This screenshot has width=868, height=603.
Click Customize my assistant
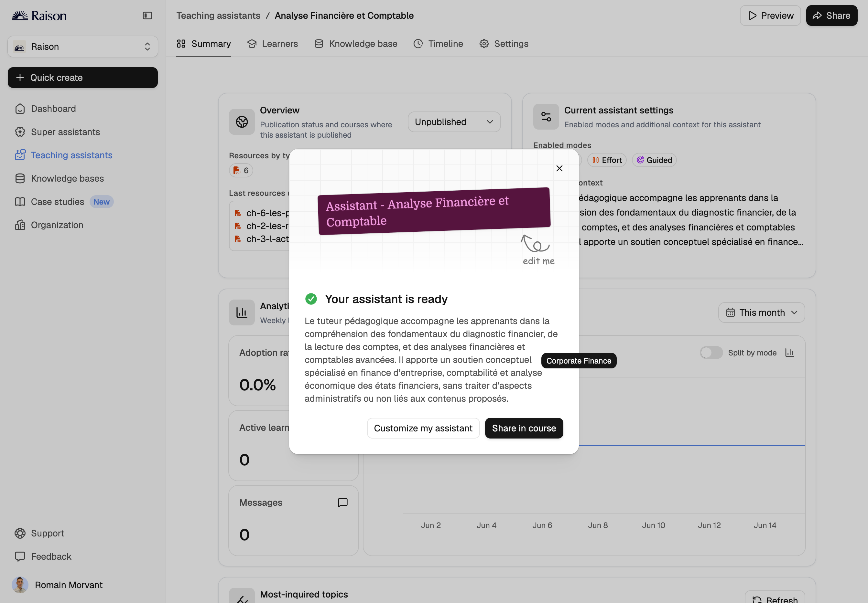tap(423, 428)
